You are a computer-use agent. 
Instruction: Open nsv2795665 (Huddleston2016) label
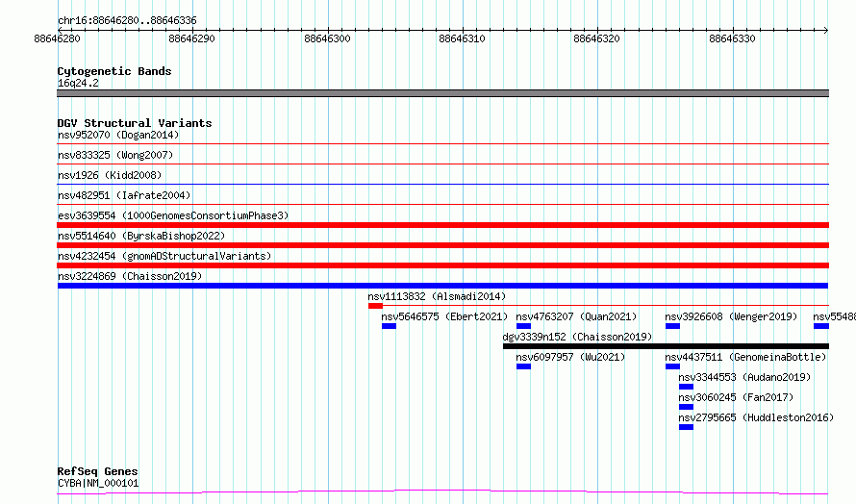(x=756, y=417)
